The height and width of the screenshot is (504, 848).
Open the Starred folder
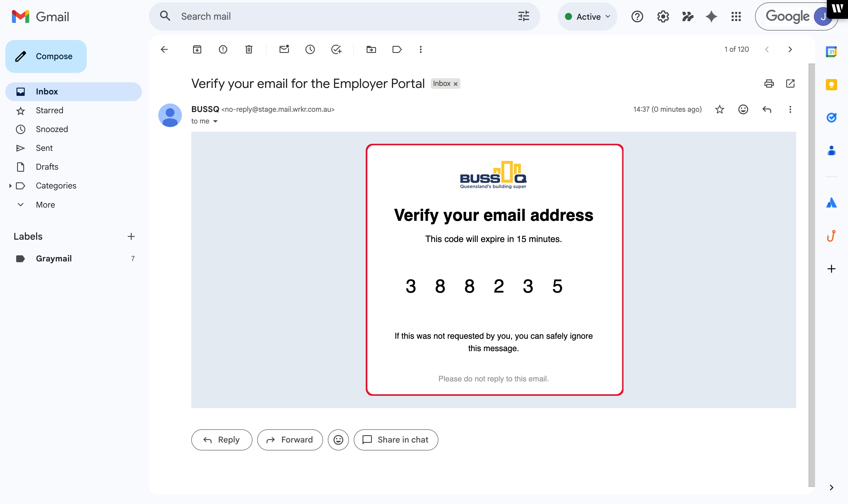(x=73, y=110)
